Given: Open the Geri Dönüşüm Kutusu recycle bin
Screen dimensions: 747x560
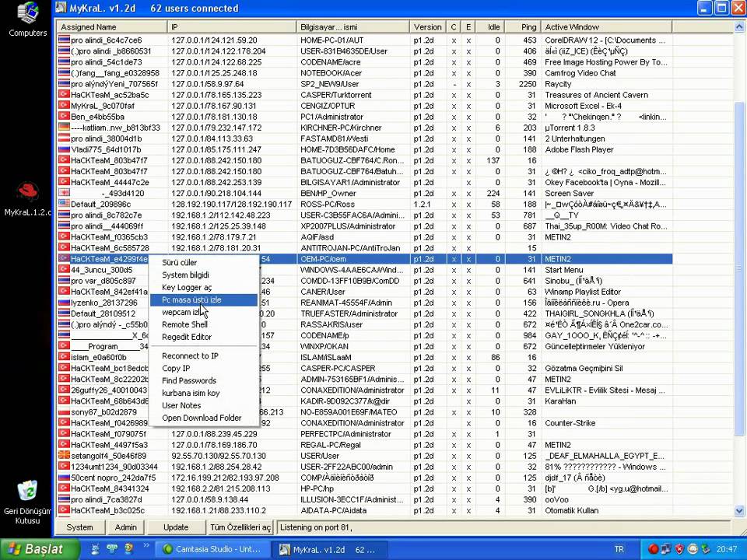Looking at the screenshot, I should [x=27, y=502].
